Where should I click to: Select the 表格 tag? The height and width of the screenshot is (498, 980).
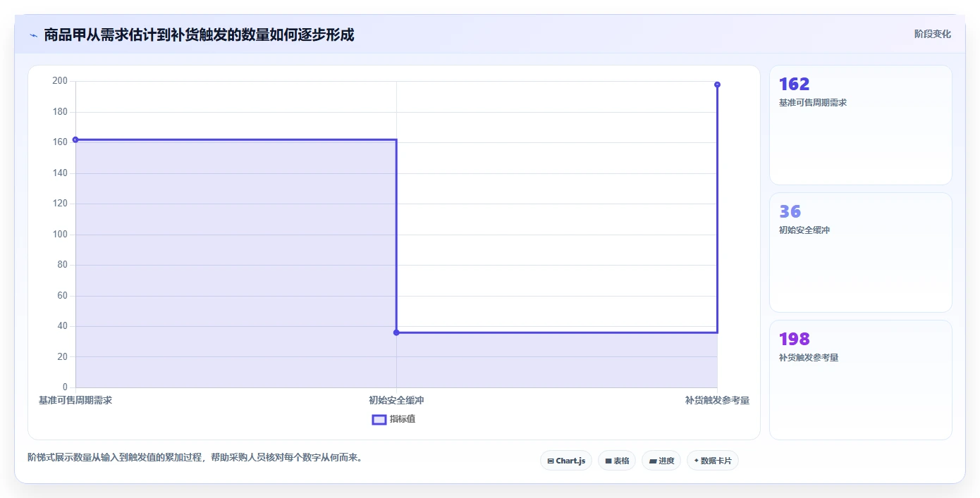617,461
